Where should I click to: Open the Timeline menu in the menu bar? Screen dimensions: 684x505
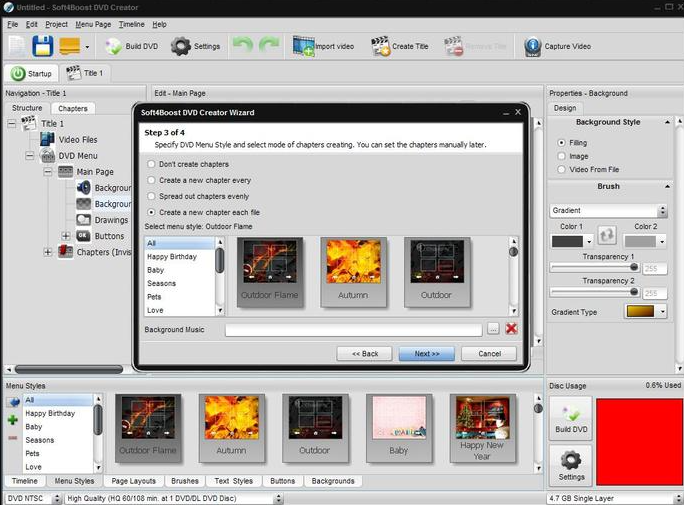[131, 24]
